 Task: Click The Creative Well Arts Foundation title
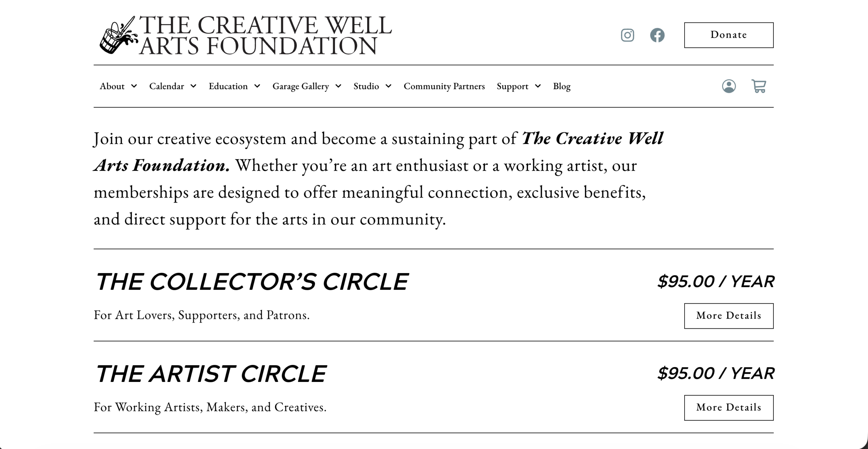265,35
